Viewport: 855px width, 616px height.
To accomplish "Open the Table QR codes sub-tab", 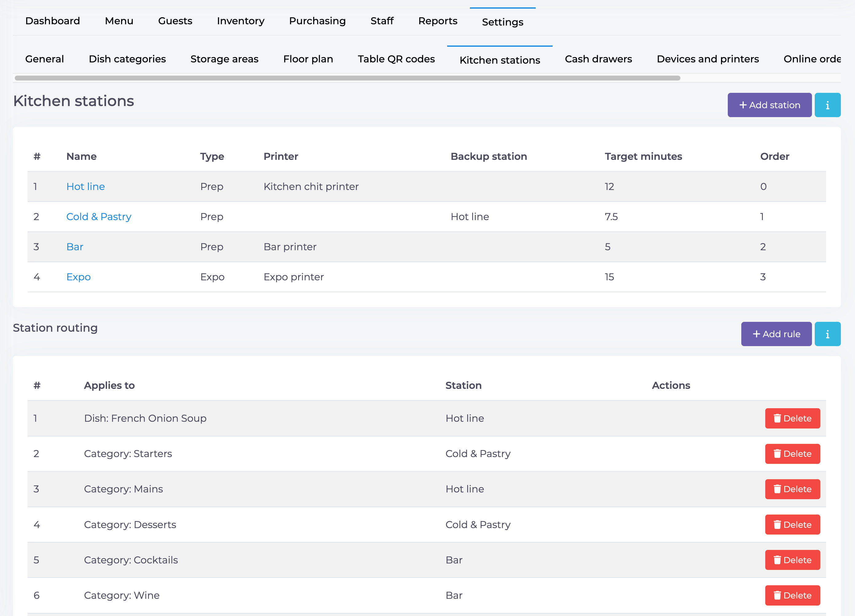I will pyautogui.click(x=396, y=59).
